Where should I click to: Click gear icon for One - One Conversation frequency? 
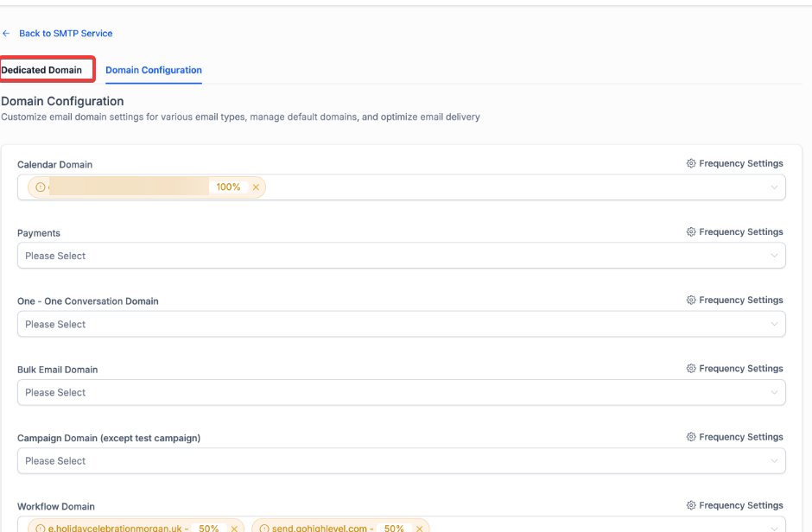691,301
